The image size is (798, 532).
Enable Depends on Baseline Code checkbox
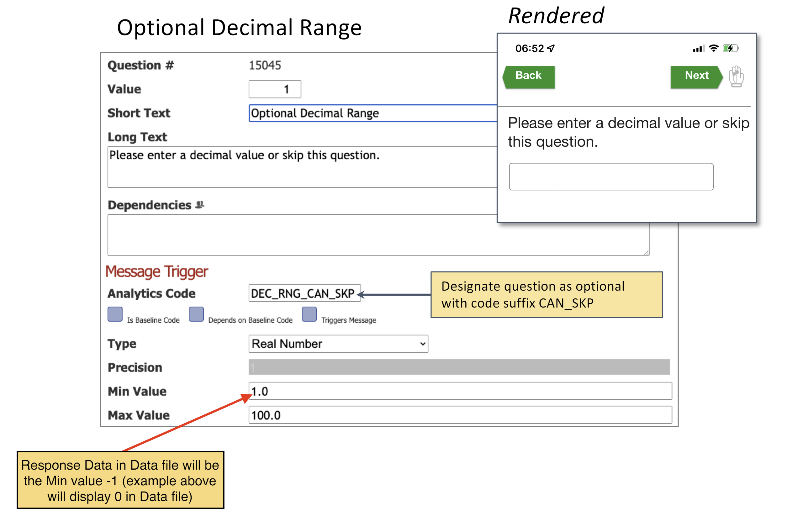tap(196, 314)
